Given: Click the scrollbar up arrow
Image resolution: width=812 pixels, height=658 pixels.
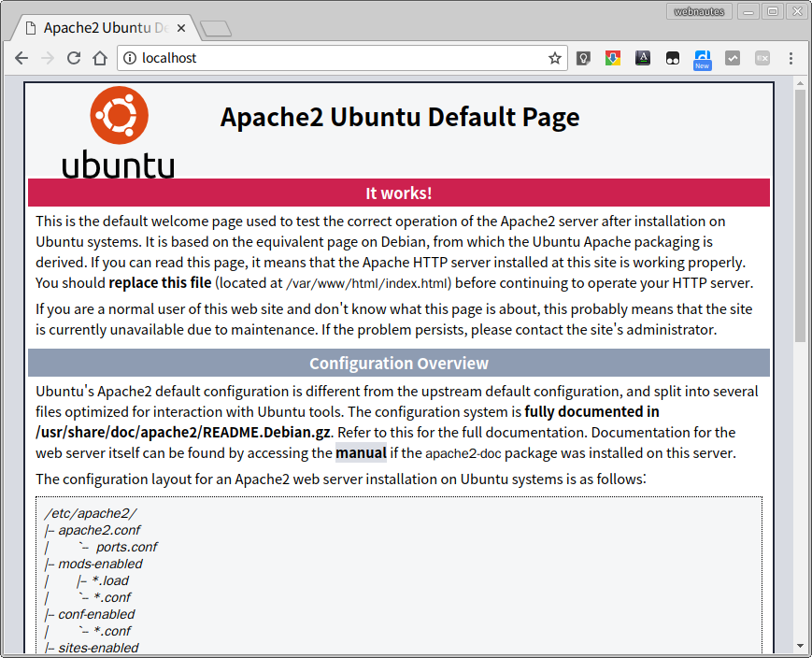Looking at the screenshot, I should click(x=800, y=82).
